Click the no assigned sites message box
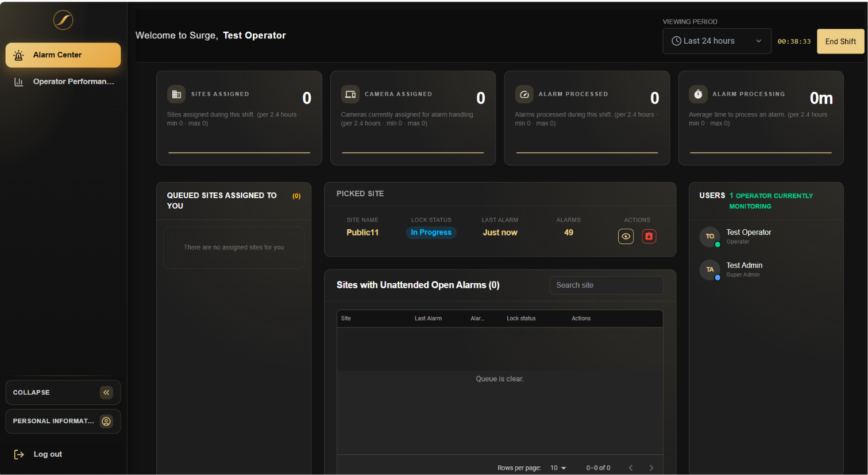 pyautogui.click(x=234, y=248)
